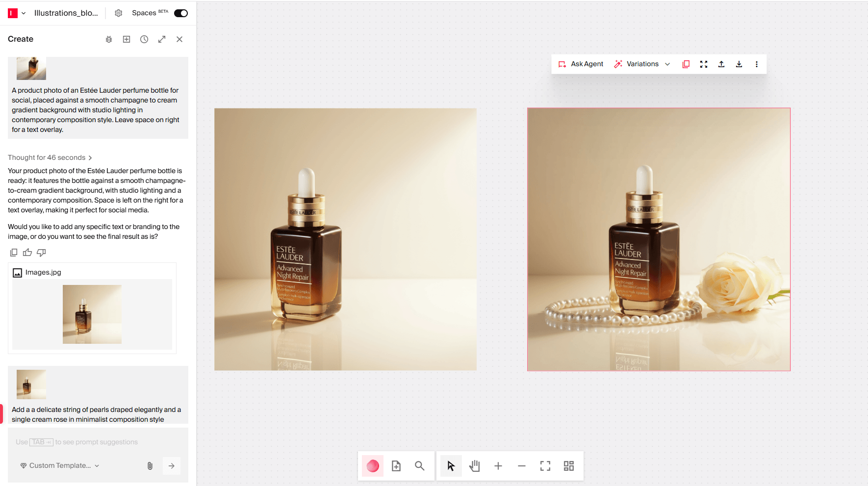The height and width of the screenshot is (486, 868).
Task: Open the Images.jpg thumbnail preview
Action: pyautogui.click(x=92, y=314)
